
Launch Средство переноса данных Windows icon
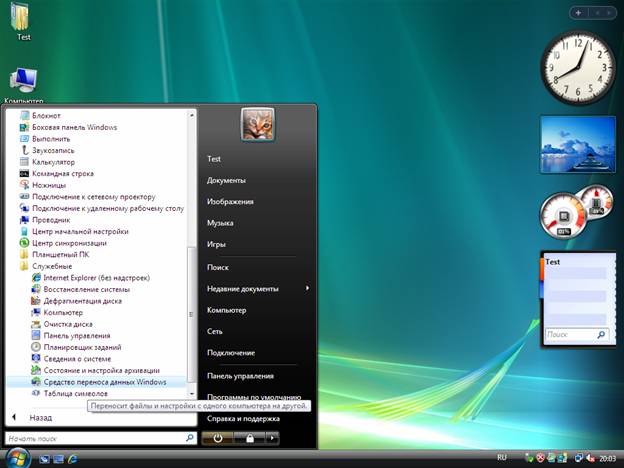36,382
